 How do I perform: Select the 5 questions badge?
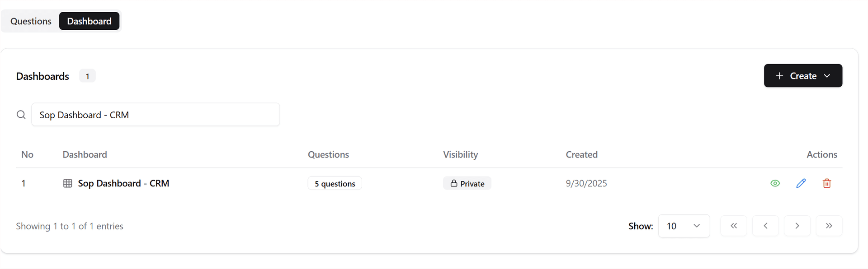point(335,183)
